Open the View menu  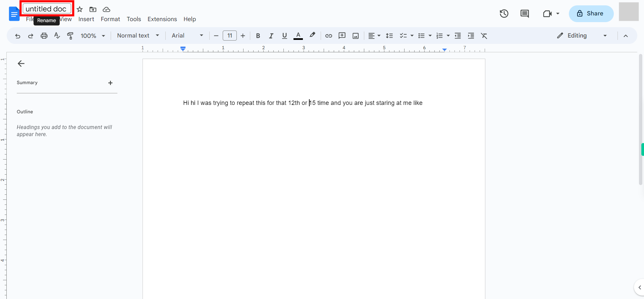(66, 19)
